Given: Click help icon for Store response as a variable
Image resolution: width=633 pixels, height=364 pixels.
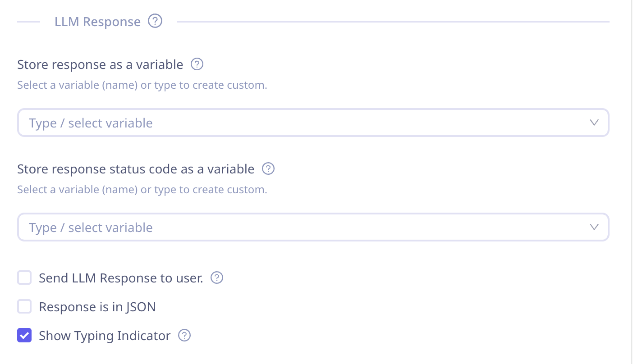Looking at the screenshot, I should pos(197,64).
